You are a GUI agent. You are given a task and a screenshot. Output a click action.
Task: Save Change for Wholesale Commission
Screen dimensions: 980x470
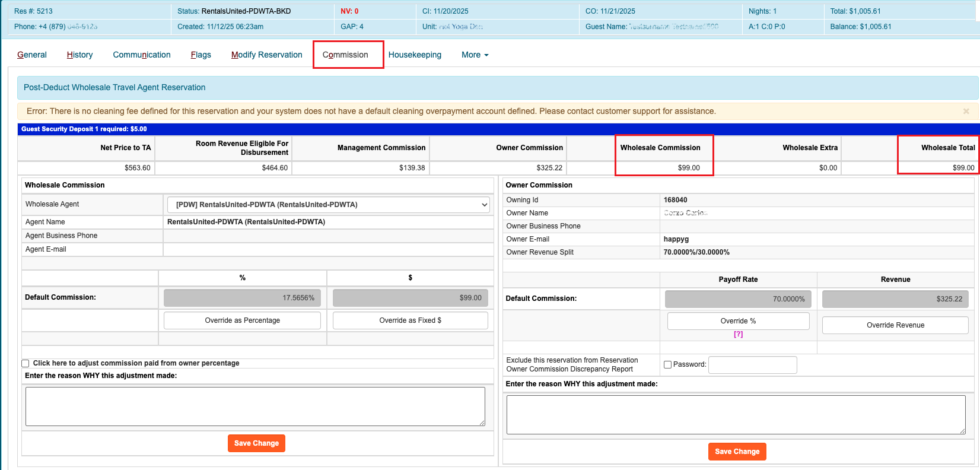[x=256, y=443]
